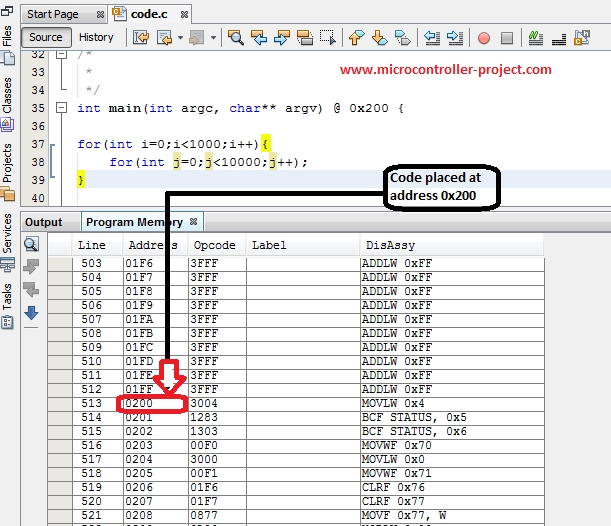Select address cell 0206
This screenshot has height=526, width=611.
pyautogui.click(x=155, y=487)
